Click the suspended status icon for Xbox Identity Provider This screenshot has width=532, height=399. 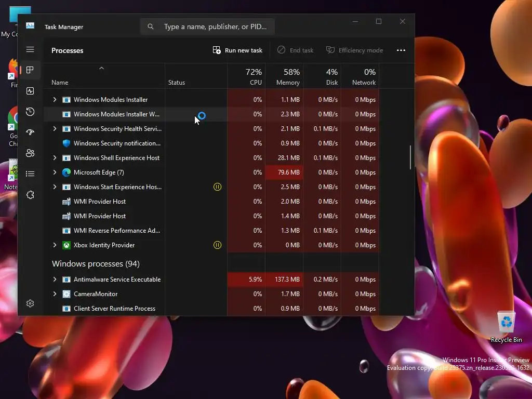218,245
